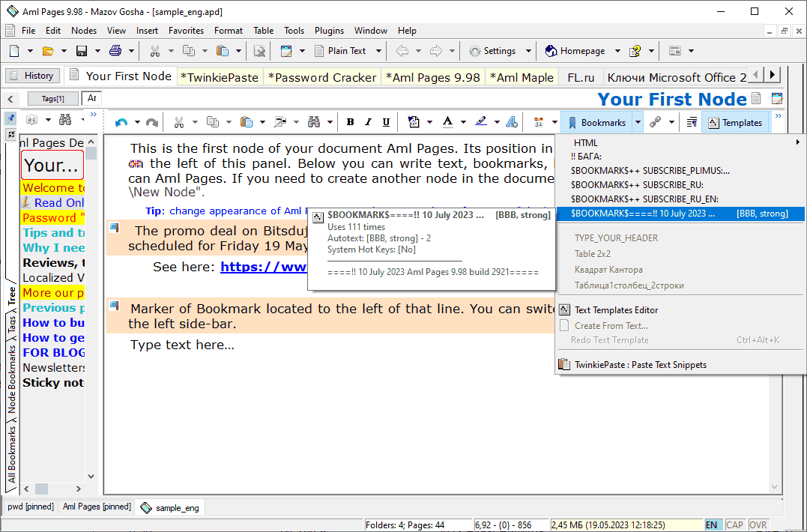Click the text styles icon (A with plus)

point(512,122)
